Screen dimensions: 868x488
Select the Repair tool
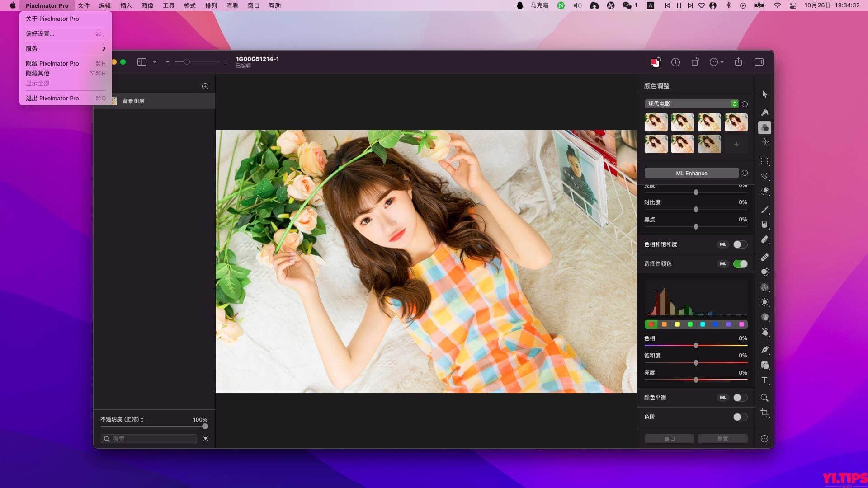(765, 258)
